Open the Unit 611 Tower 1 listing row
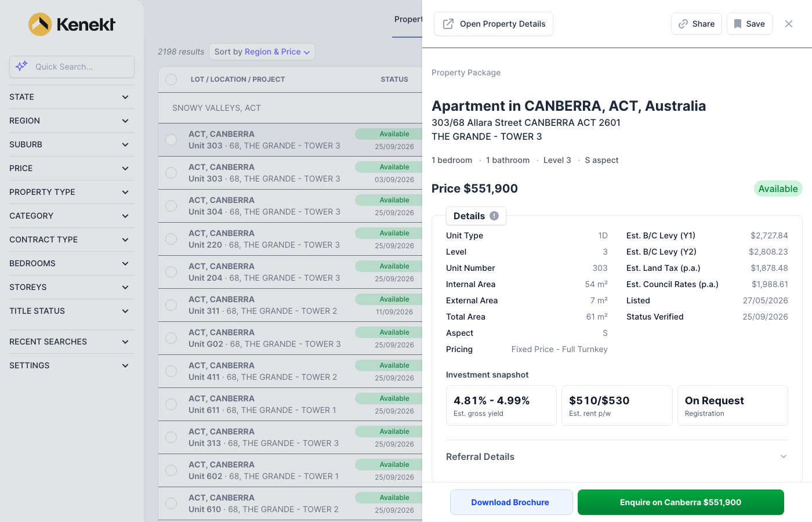Screen dimensions: 812x522 pos(290,404)
